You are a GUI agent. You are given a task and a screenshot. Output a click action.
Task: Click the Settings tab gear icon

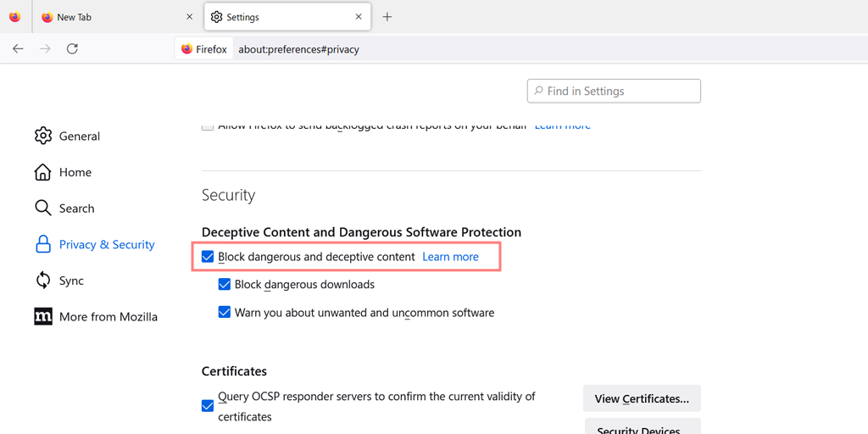pos(216,17)
